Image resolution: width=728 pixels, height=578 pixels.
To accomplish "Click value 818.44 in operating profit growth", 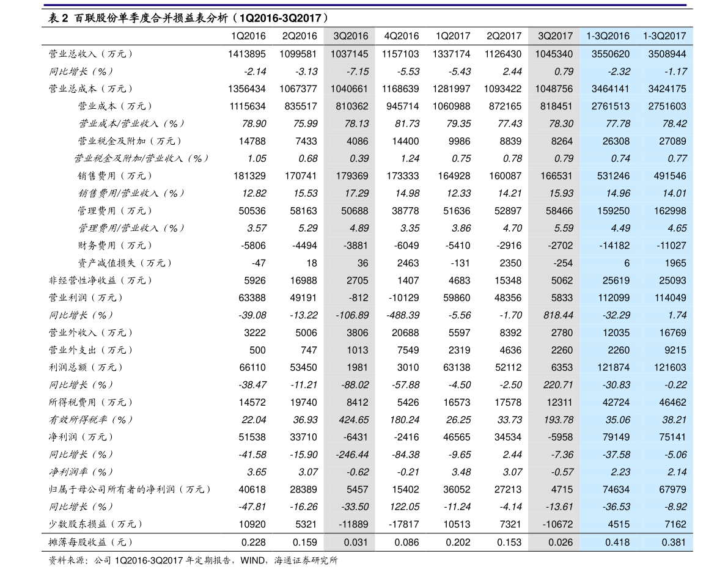I will click(559, 315).
